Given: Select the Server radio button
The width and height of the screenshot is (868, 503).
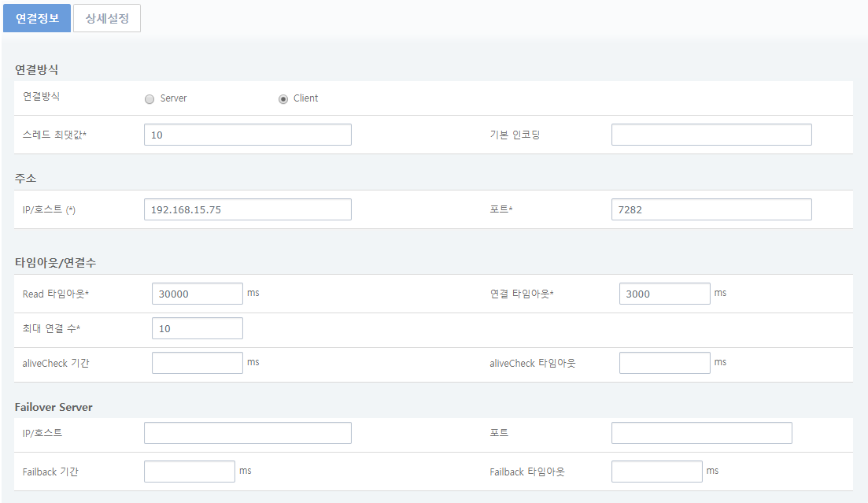Looking at the screenshot, I should point(150,99).
